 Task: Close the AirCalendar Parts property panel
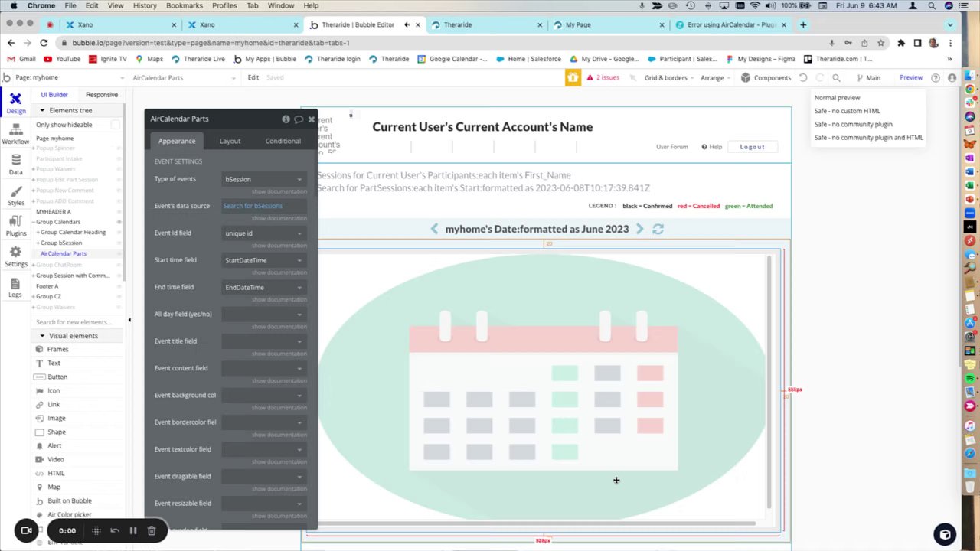click(x=311, y=119)
